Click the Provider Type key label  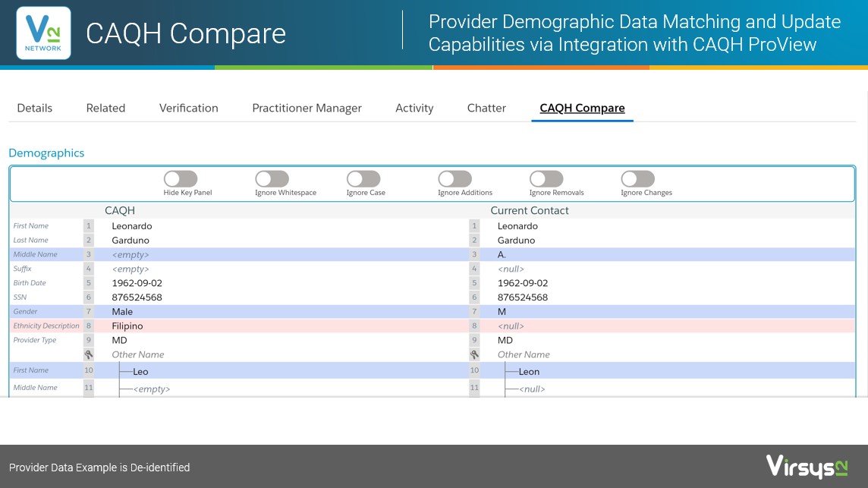click(x=35, y=340)
